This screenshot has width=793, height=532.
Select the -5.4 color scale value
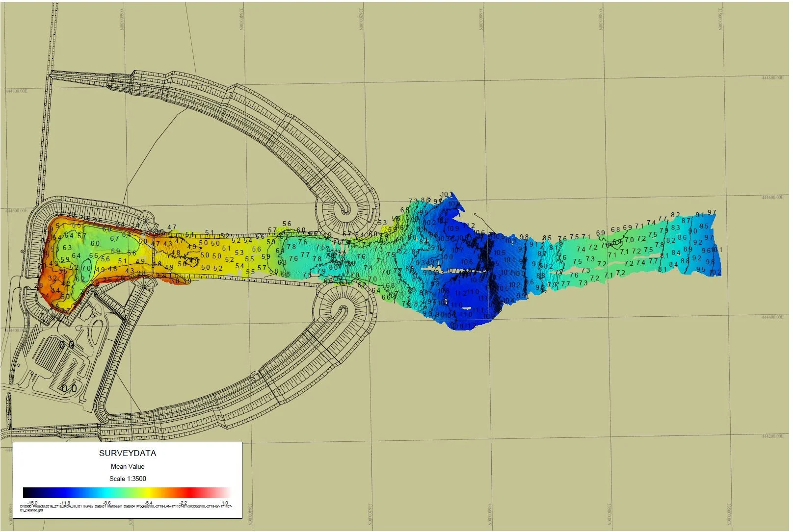pyautogui.click(x=148, y=503)
